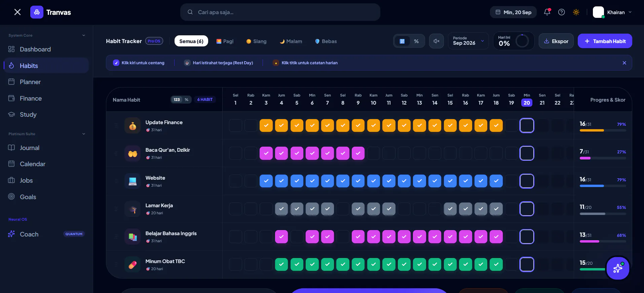The height and width of the screenshot is (293, 644).
Task: Open the Periode Sep 2026 dropdown
Action: pos(468,41)
